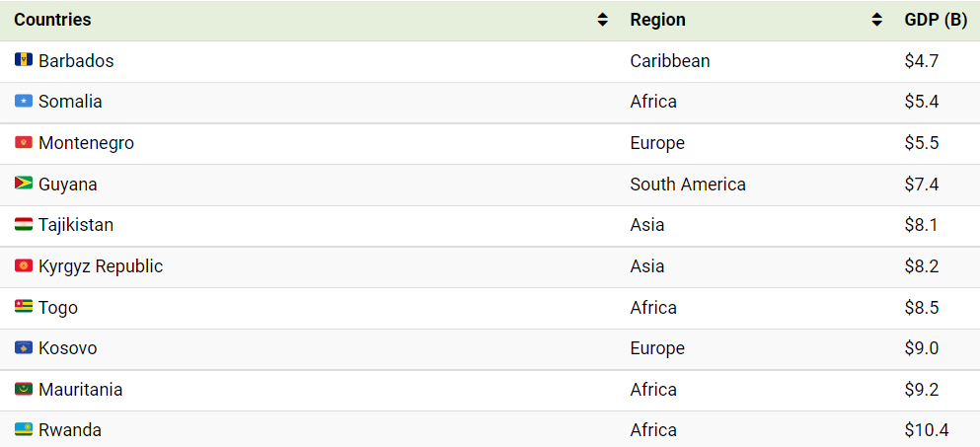
Task: Click the Tajikistan flag icon
Action: (x=23, y=224)
